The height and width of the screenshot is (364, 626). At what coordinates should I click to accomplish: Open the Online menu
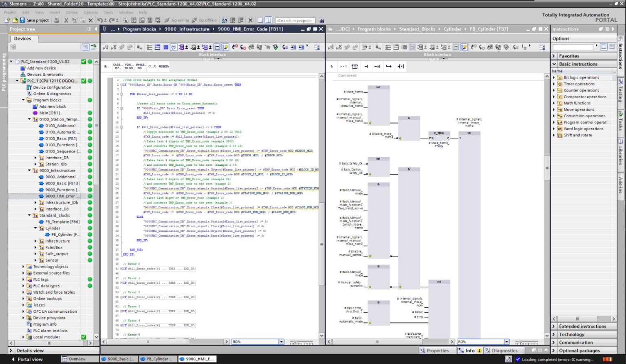point(71,13)
